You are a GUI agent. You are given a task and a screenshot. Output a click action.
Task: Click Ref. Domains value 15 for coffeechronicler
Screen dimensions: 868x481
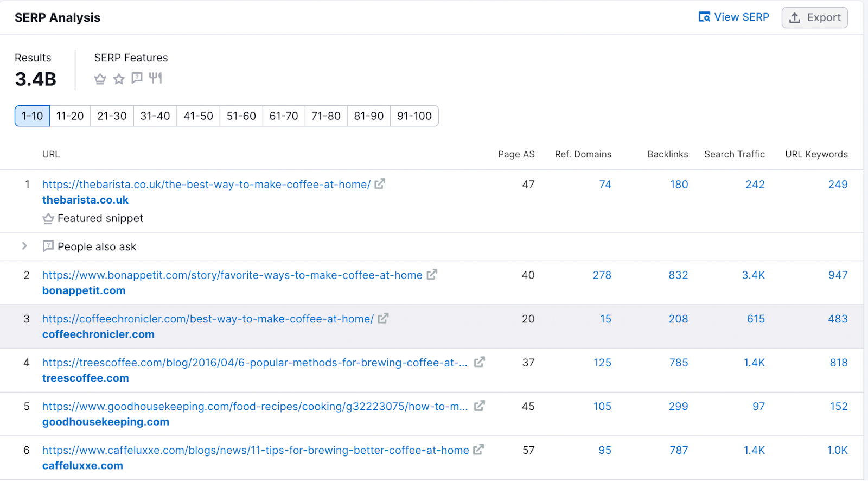tap(605, 319)
